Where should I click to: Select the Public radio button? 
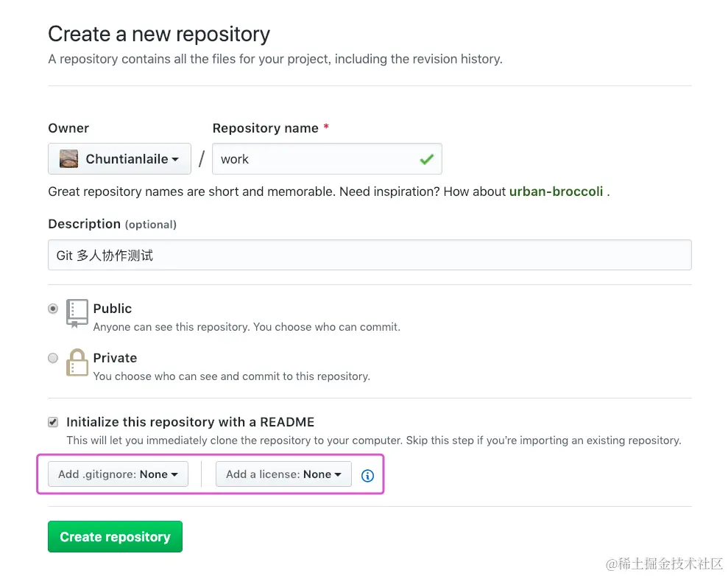(x=53, y=309)
